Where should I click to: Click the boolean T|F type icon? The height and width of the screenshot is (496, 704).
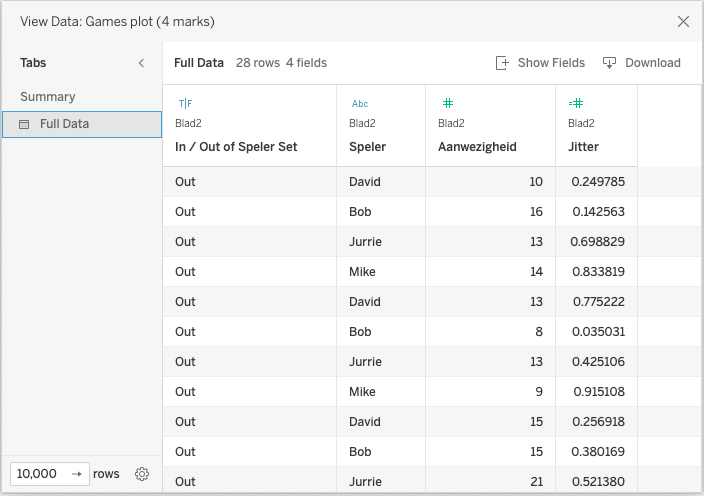click(x=185, y=104)
